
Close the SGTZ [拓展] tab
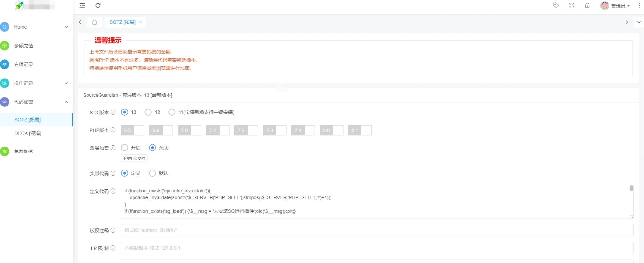coord(141,22)
